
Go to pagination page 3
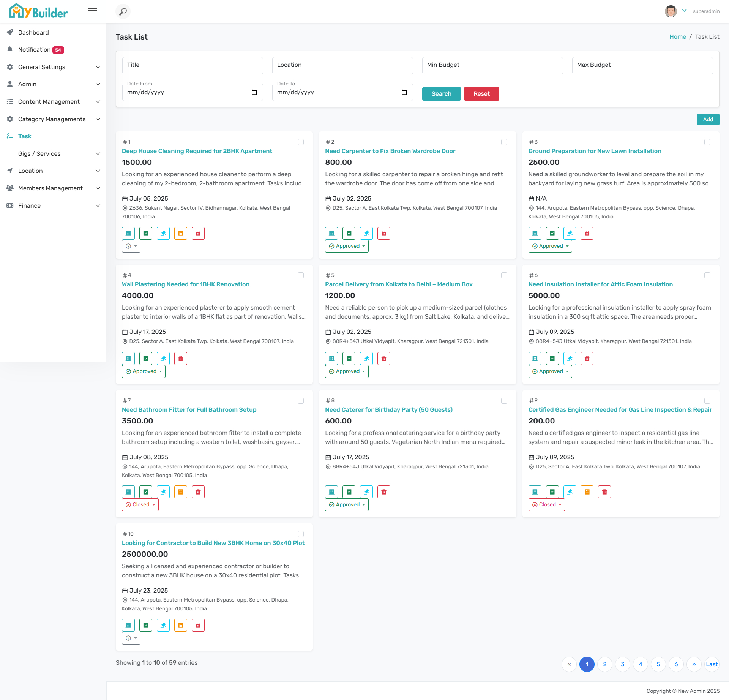click(x=623, y=664)
